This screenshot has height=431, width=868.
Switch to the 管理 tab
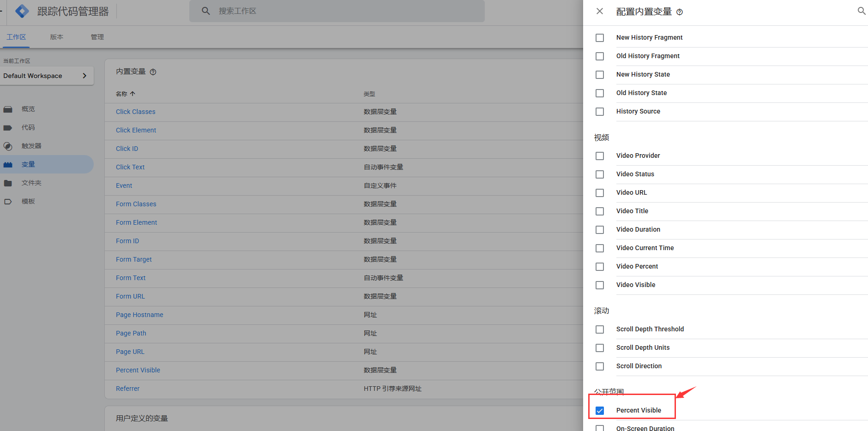click(97, 37)
